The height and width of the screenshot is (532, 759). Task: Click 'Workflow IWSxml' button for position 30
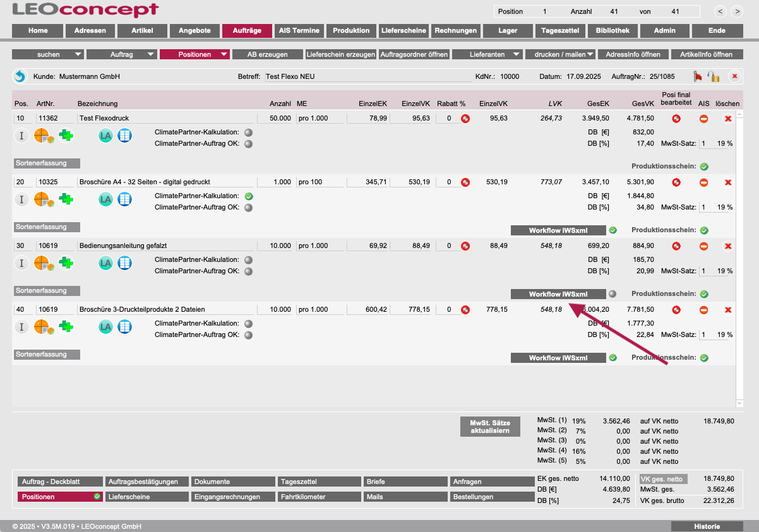[558, 294]
